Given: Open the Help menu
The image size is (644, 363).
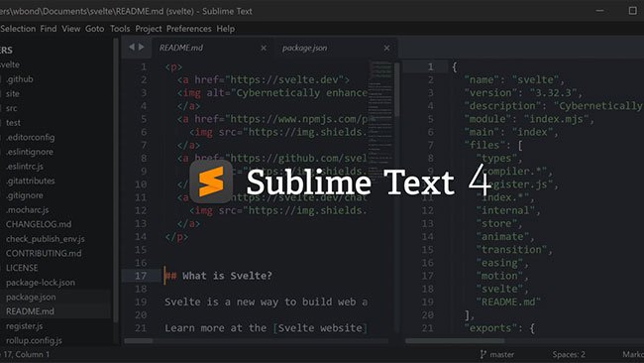Looking at the screenshot, I should click(226, 29).
